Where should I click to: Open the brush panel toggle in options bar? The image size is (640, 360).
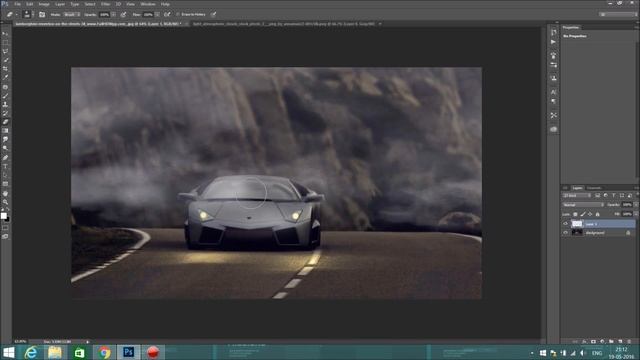click(42, 14)
